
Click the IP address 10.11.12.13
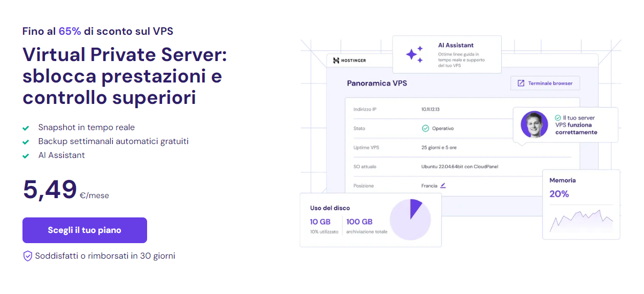tap(431, 109)
